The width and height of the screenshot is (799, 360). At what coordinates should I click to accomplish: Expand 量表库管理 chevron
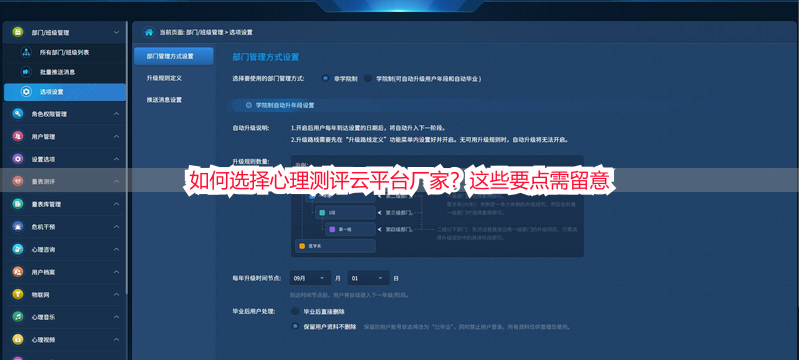click(x=116, y=204)
